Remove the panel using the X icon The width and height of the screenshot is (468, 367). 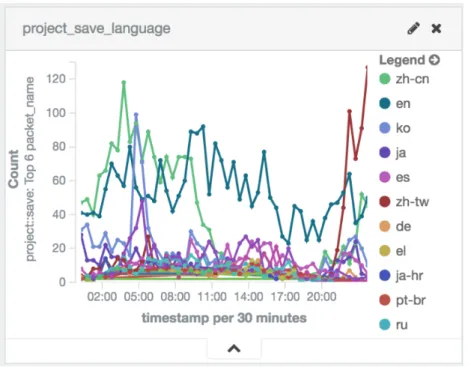[x=436, y=29]
